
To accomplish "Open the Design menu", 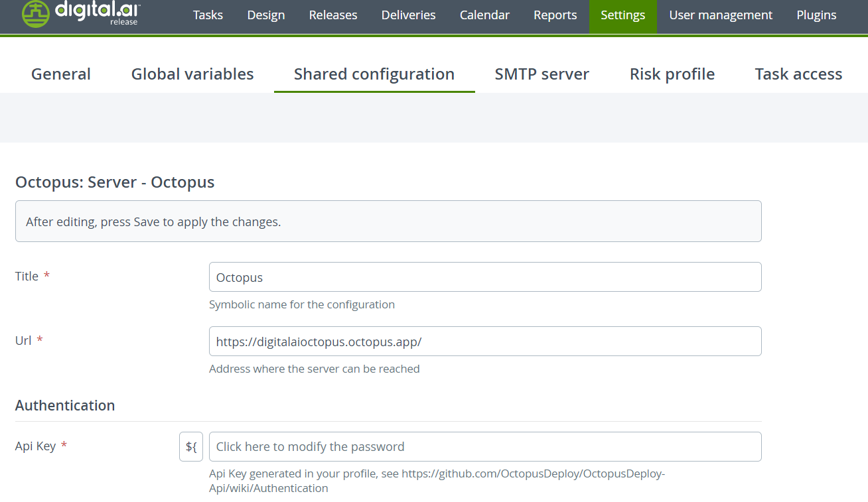I will tap(266, 15).
